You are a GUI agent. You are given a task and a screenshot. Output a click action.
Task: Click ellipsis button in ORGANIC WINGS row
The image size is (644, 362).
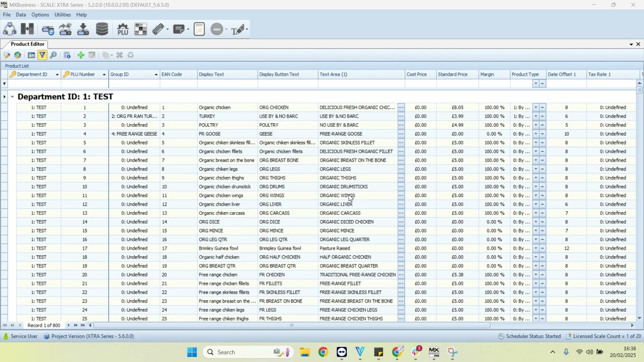tap(401, 196)
